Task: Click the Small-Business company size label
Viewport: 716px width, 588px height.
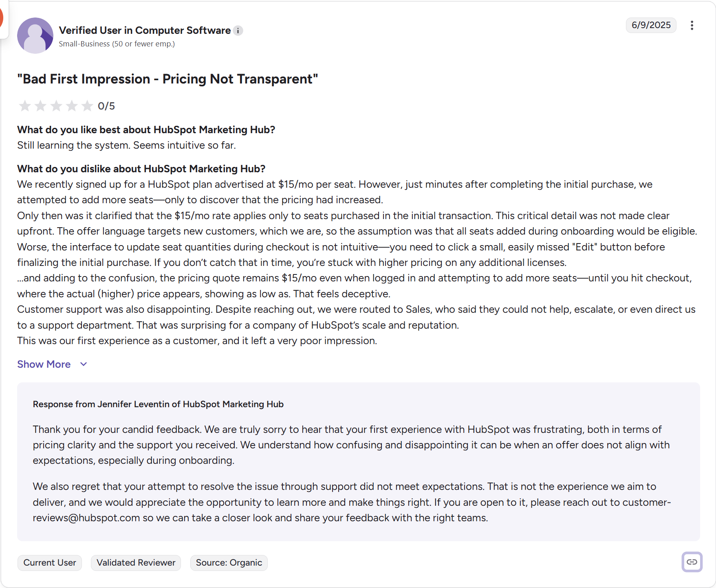Action: coord(117,44)
